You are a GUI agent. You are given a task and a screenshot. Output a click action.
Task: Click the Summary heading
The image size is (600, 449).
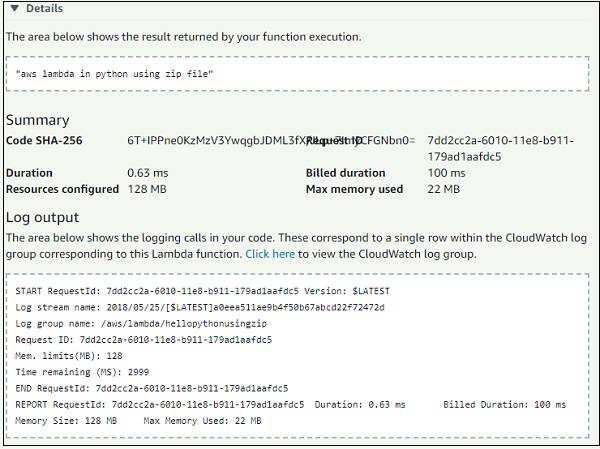pos(38,120)
